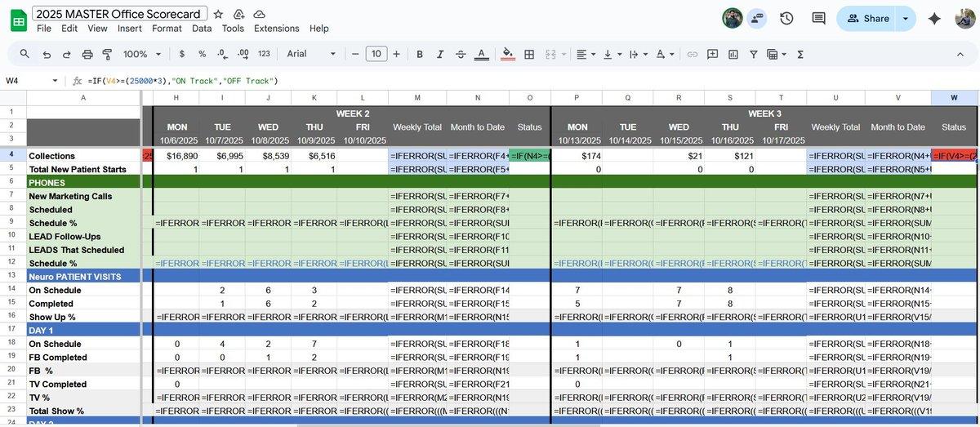Viewport: 980px width, 427px height.
Task: Open the Extensions menu
Action: point(277,28)
